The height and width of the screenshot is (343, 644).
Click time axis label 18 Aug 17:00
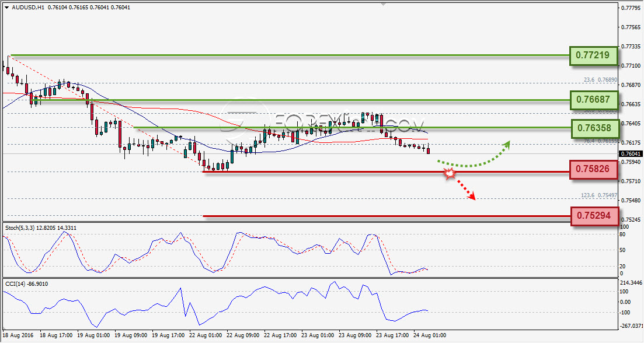pyautogui.click(x=56, y=335)
